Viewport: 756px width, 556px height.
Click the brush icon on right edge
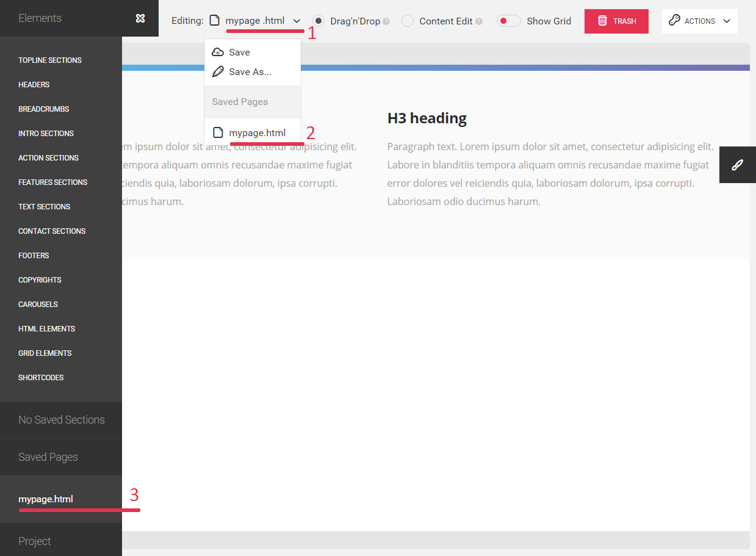tap(737, 165)
